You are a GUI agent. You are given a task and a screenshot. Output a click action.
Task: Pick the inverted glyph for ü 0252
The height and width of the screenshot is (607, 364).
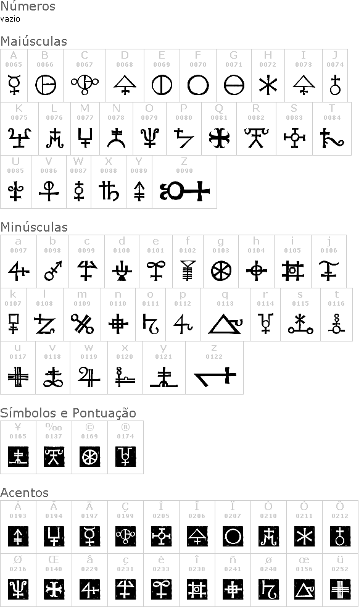340,589
